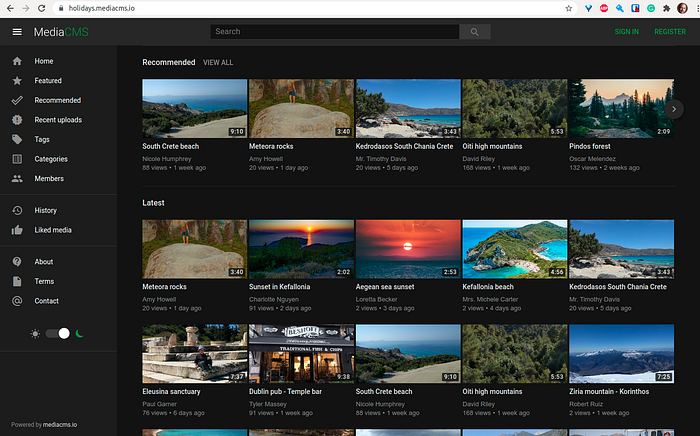
Task: Click VIEW ALL next to Recommended
Action: pos(218,62)
